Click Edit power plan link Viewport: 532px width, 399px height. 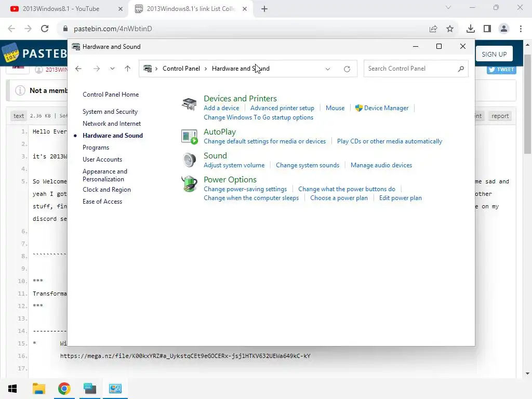[x=401, y=198]
